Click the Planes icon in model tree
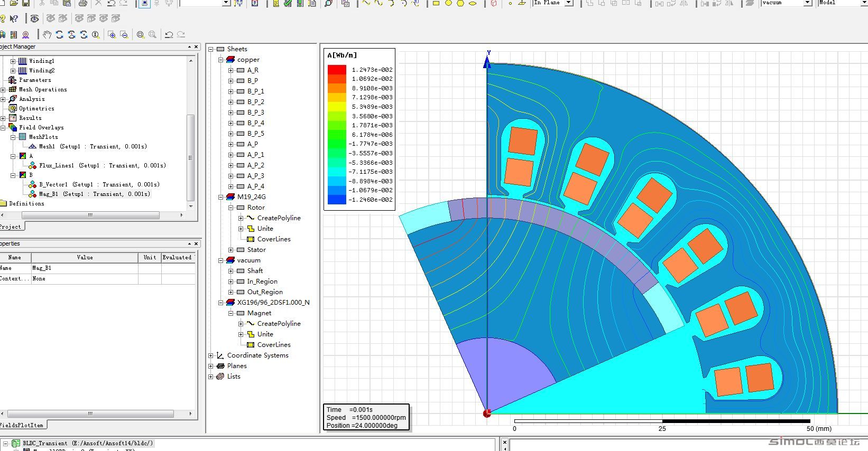Viewport: 868px width, 451px height. [220, 366]
